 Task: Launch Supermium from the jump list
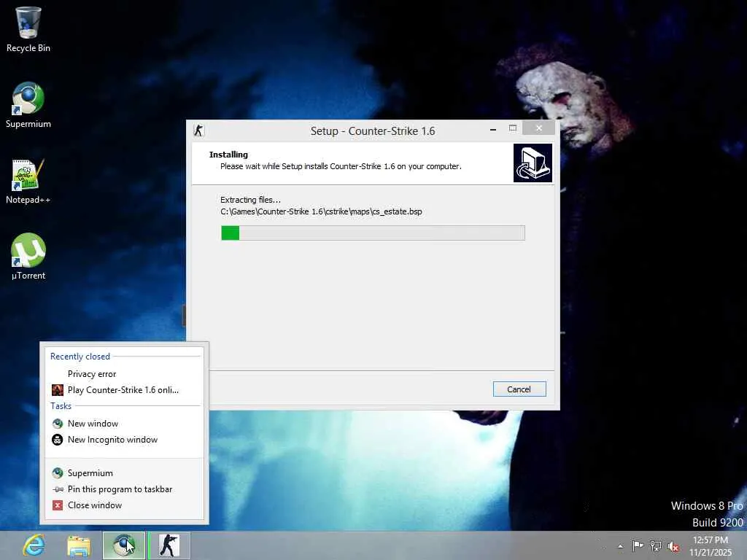coord(124,472)
